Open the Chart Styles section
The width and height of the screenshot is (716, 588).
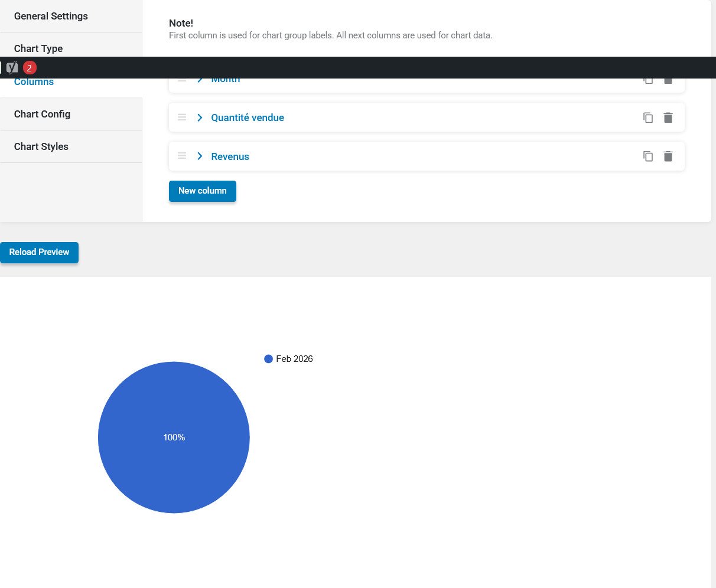[x=41, y=146]
